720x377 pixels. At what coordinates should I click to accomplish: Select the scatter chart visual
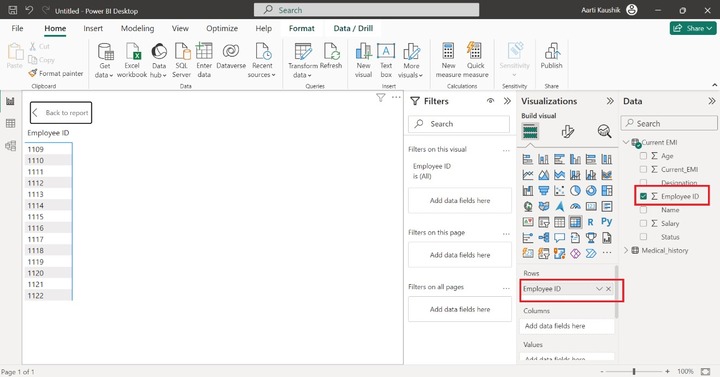(559, 191)
